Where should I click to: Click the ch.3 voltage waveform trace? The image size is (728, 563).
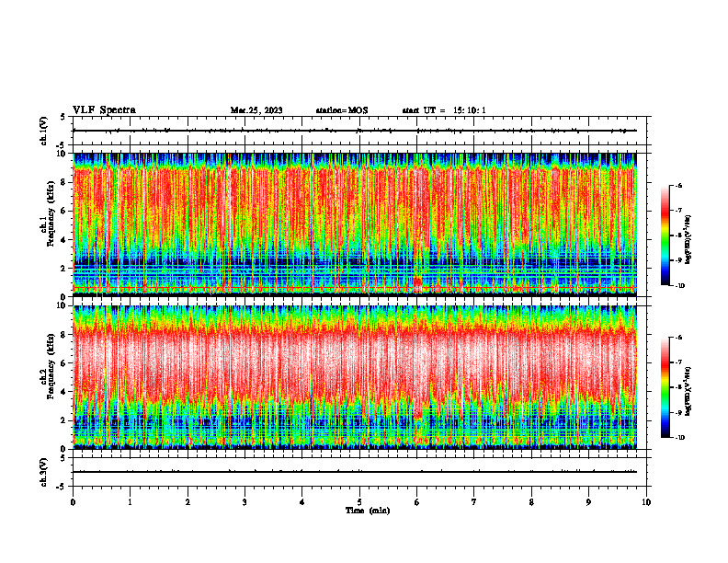[x=355, y=472]
